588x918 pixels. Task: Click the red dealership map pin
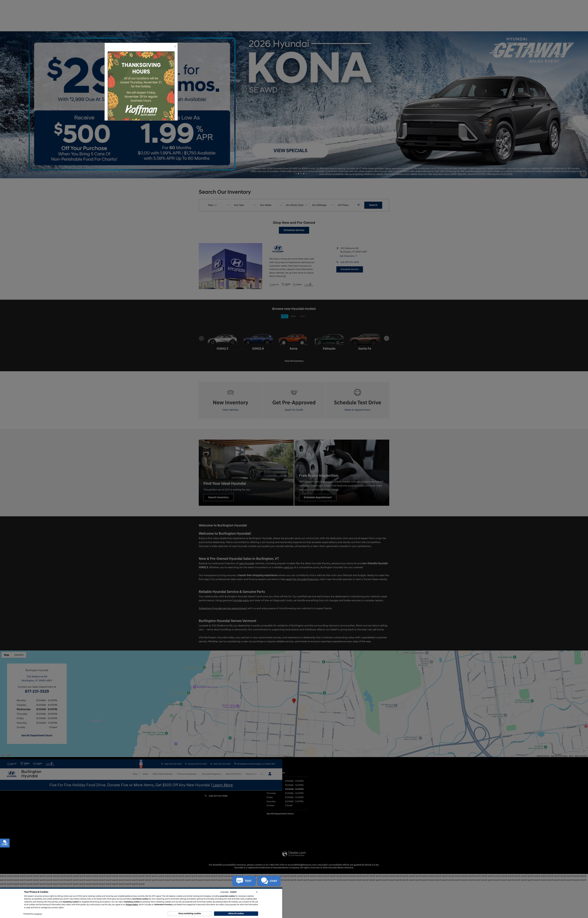(294, 701)
